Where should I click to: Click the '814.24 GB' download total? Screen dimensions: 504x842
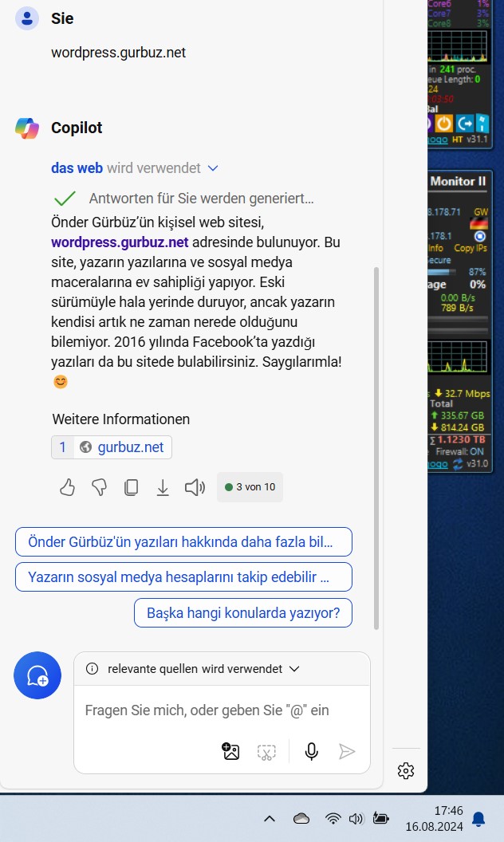pos(463,427)
